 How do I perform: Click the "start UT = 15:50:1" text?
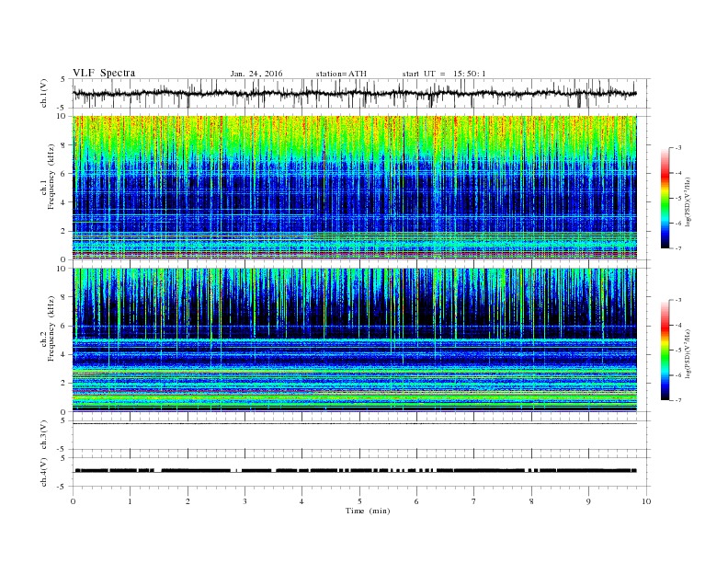click(444, 74)
